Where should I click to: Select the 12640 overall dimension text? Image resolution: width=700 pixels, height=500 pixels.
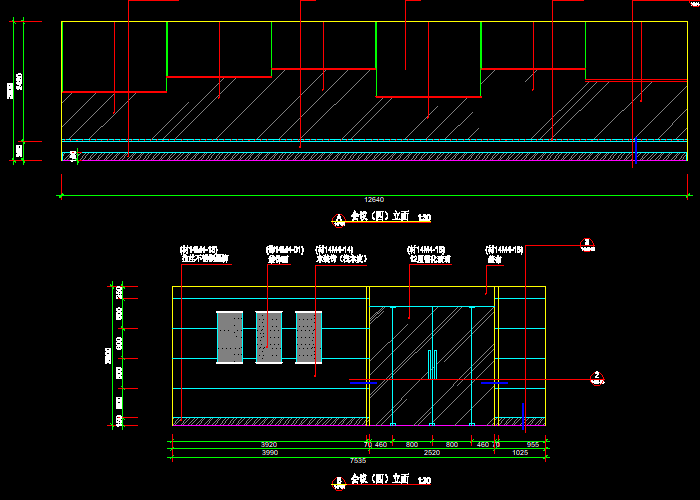click(x=374, y=199)
